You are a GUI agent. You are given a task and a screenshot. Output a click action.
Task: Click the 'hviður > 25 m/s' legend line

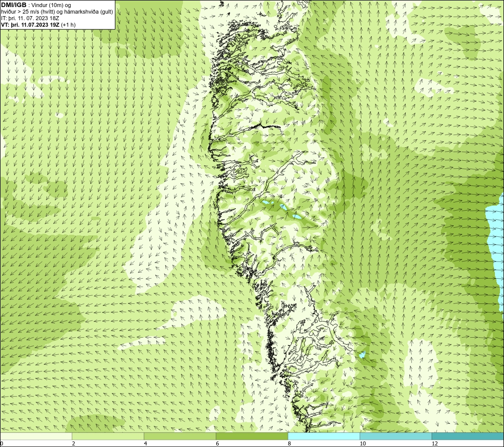tap(57, 12)
